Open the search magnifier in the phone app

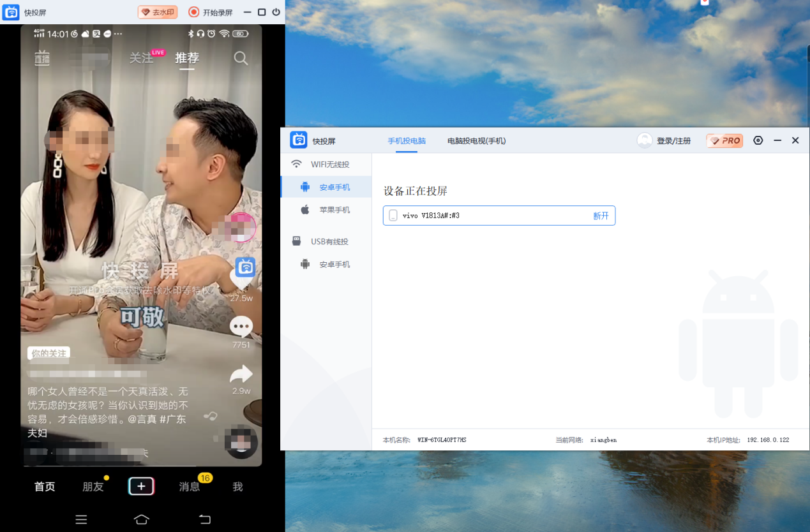click(x=241, y=58)
